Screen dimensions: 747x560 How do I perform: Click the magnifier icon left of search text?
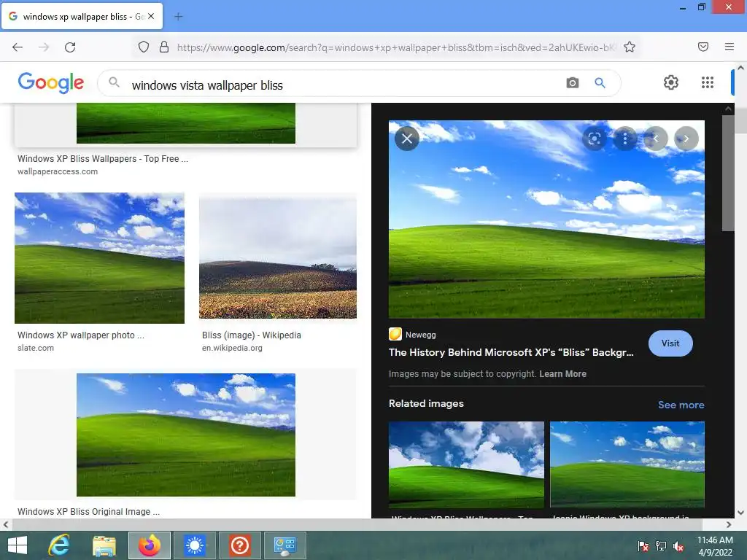coord(113,82)
